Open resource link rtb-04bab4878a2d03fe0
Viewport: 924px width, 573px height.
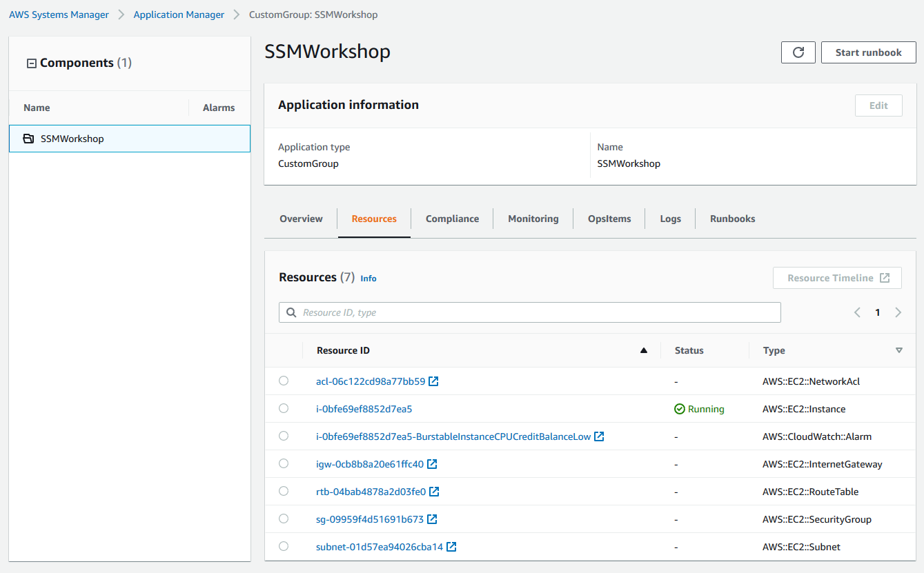click(371, 492)
